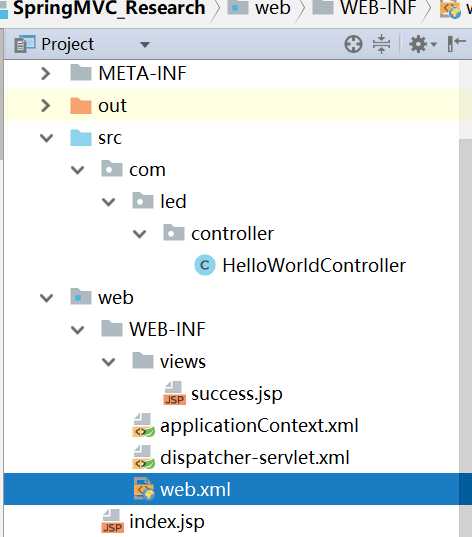Collapse the led package chevron
The image size is (472, 537).
108,202
